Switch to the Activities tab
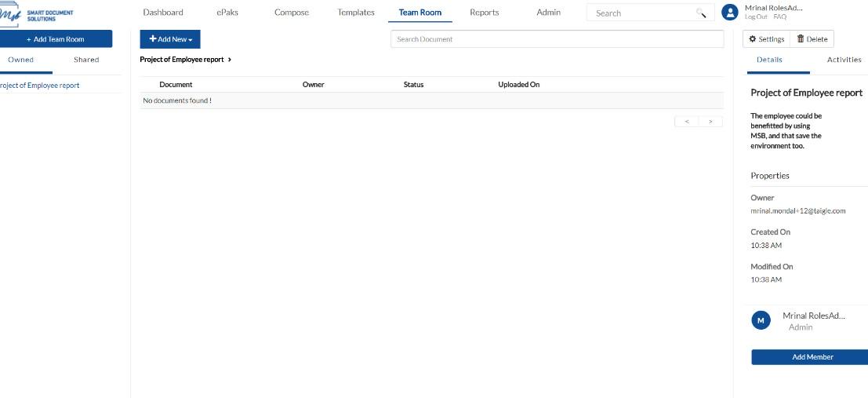868x398 pixels. click(844, 60)
